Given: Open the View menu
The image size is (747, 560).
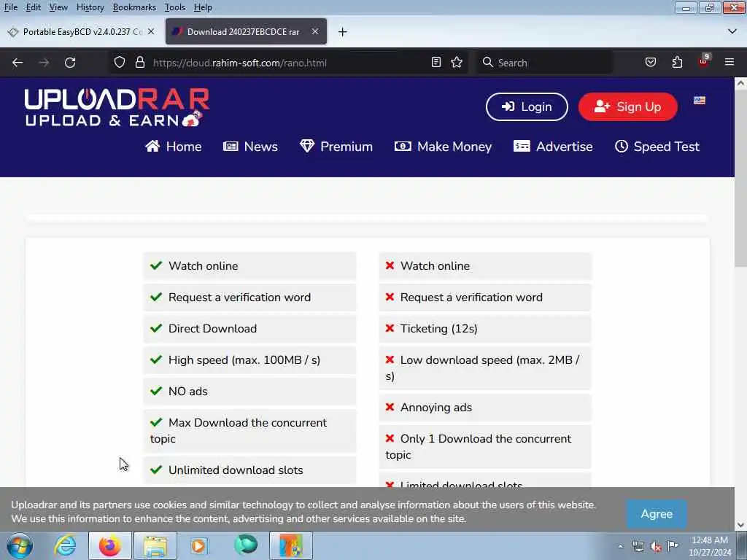Looking at the screenshot, I should click(58, 7).
